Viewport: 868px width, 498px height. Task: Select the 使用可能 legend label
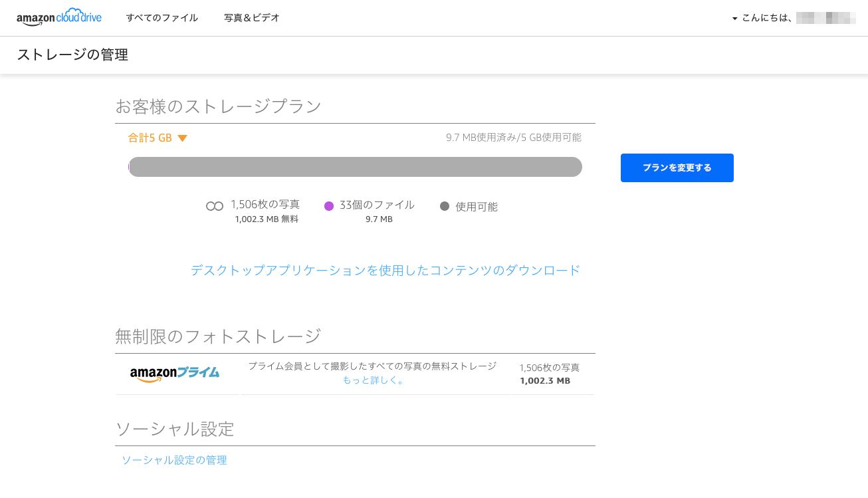(x=477, y=207)
